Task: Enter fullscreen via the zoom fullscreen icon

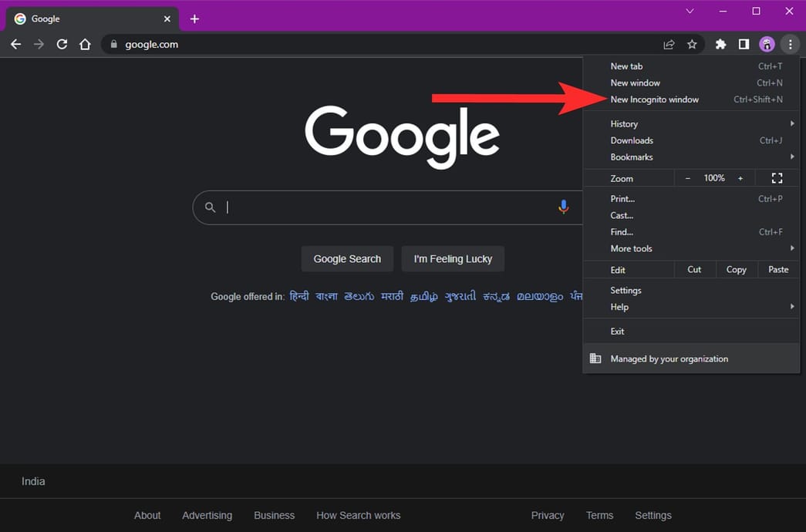Action: [777, 178]
